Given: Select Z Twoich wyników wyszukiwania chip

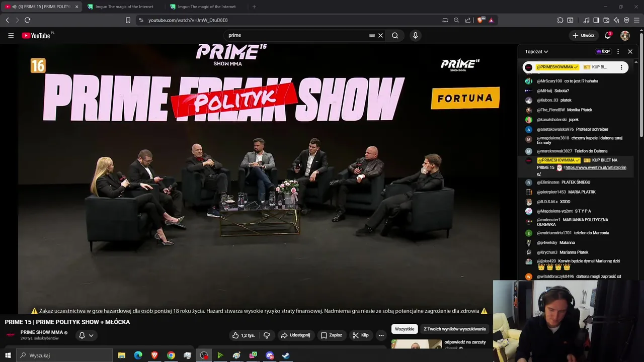Looking at the screenshot, I should (x=455, y=329).
